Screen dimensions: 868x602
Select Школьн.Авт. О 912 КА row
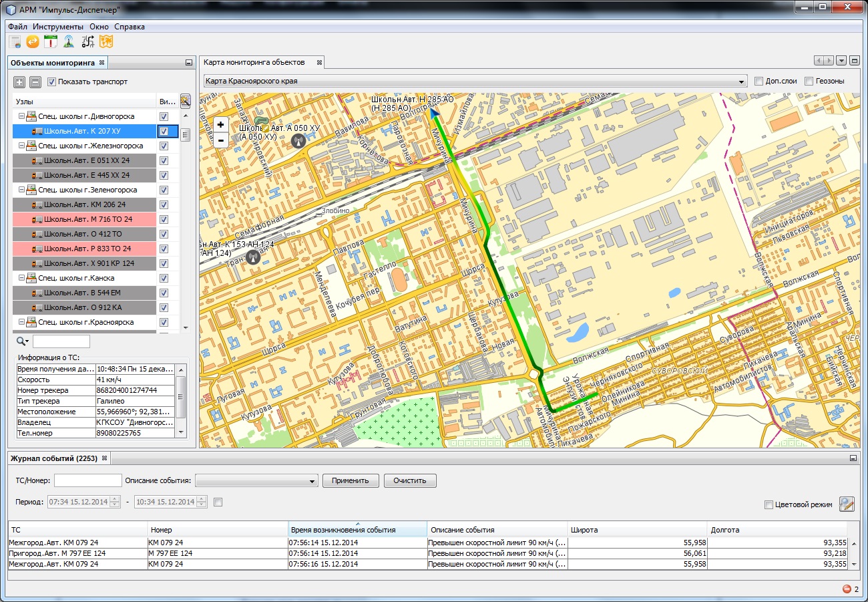coord(84,307)
